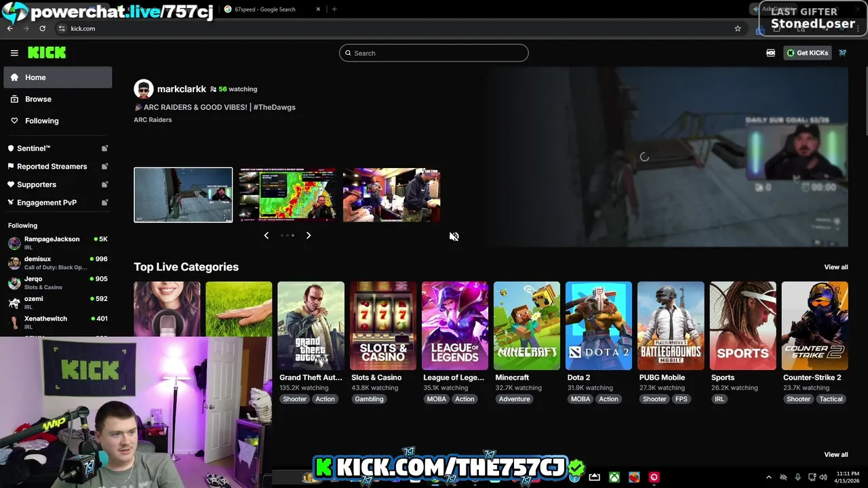The width and height of the screenshot is (868, 488).
Task: Open Sentinel external link icon
Action: (104, 148)
